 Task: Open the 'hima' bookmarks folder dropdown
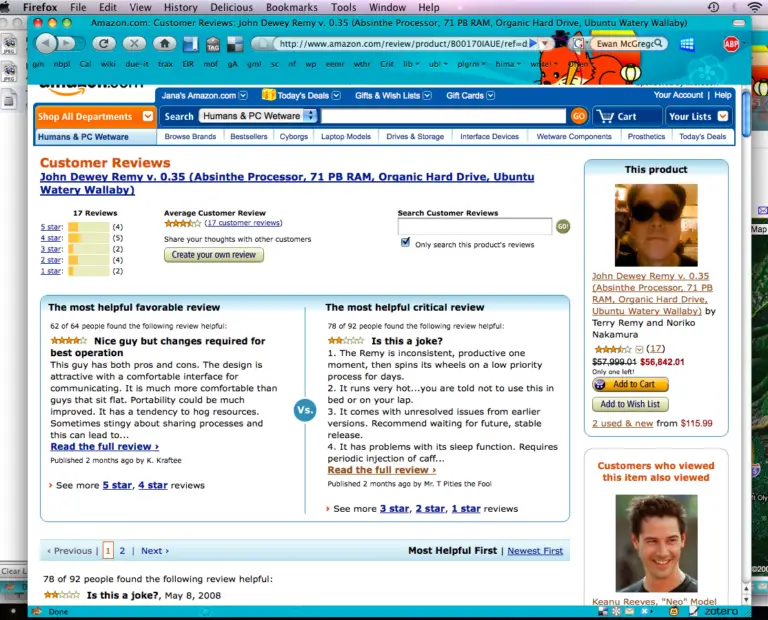click(507, 64)
